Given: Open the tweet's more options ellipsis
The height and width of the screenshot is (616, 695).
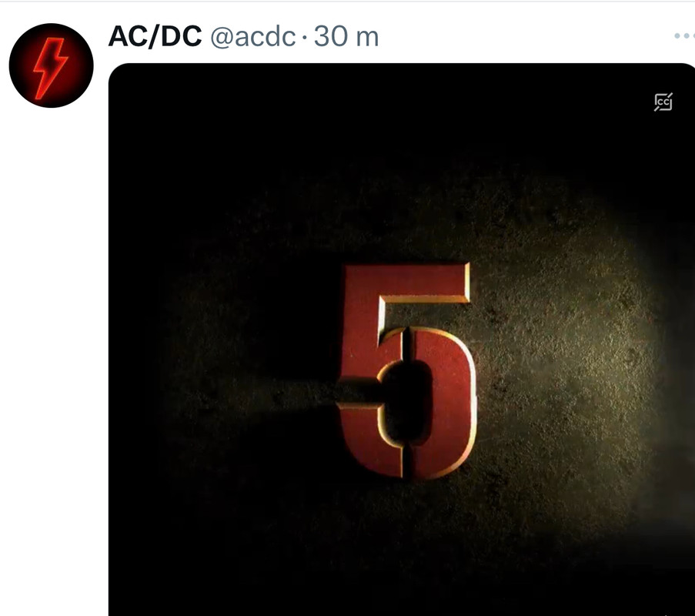Looking at the screenshot, I should (685, 35).
